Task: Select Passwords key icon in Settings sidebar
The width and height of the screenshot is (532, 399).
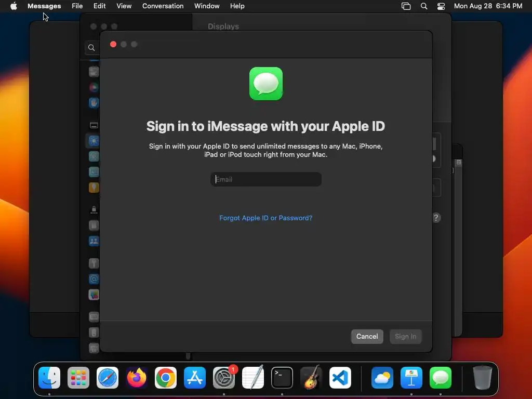Action: pos(94,263)
